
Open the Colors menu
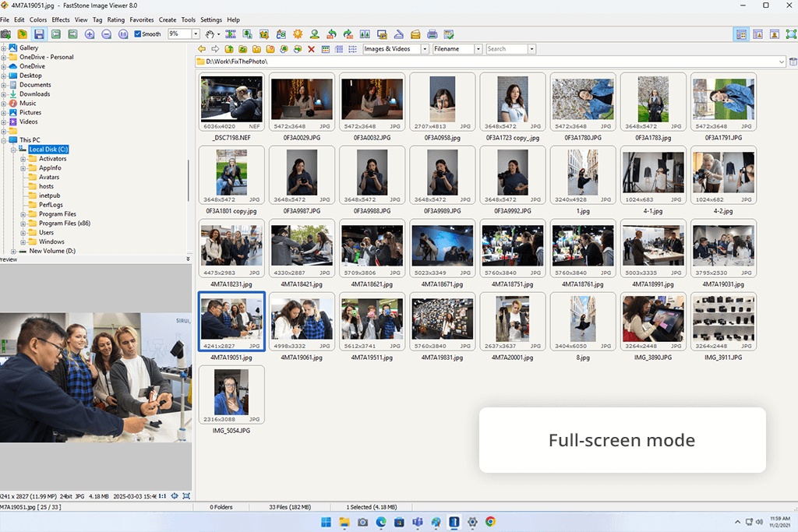tap(38, 19)
